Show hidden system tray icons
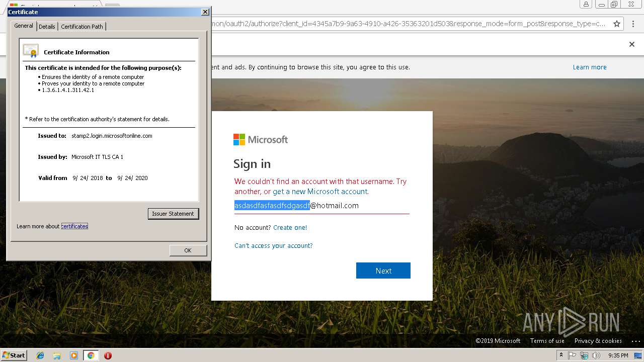 [561, 355]
